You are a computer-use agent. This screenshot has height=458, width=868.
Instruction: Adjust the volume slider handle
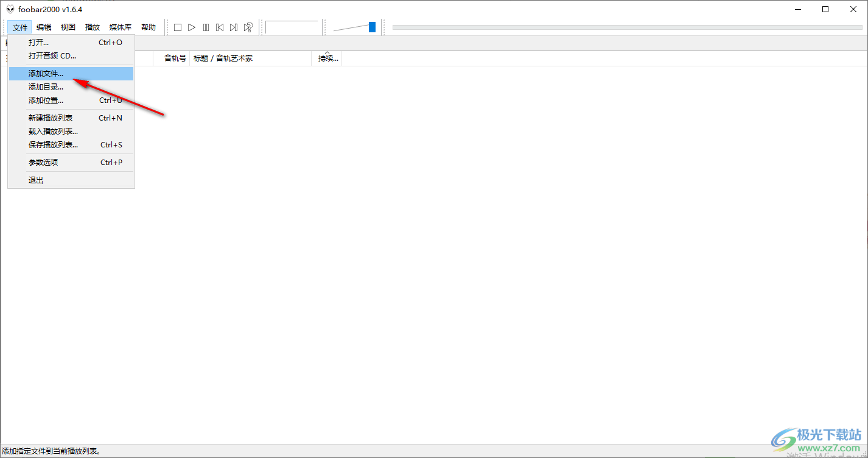(372, 27)
